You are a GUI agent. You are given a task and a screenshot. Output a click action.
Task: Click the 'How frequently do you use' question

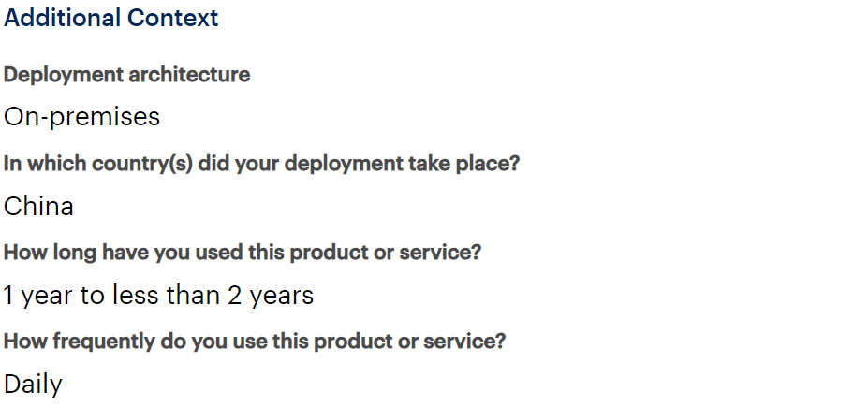254,342
